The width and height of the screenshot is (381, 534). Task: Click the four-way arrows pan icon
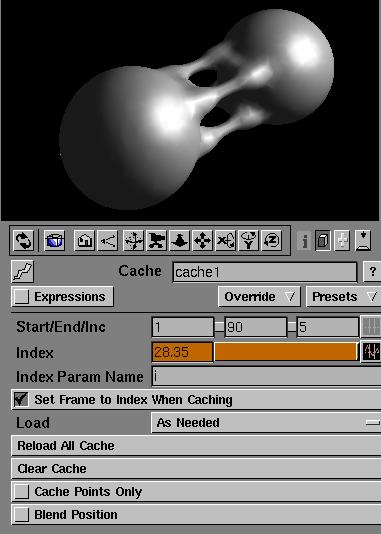[x=202, y=241]
